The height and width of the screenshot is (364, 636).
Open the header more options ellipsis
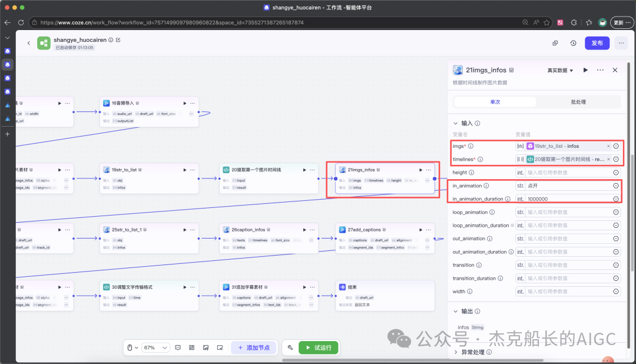point(621,42)
